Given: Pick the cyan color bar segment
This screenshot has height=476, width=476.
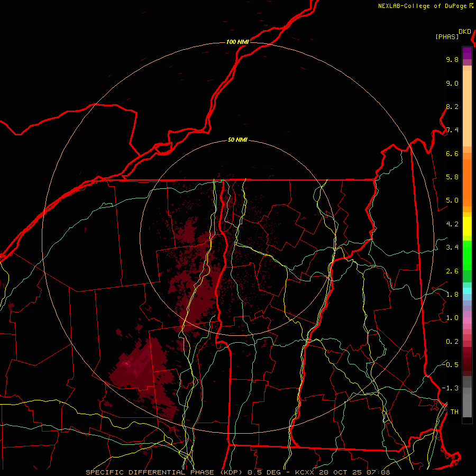Looking at the screenshot, I should (467, 291).
